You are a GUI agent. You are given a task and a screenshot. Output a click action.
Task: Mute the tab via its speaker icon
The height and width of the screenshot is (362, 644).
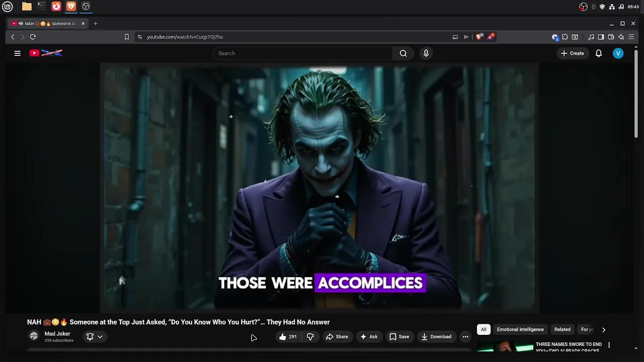click(21, 23)
